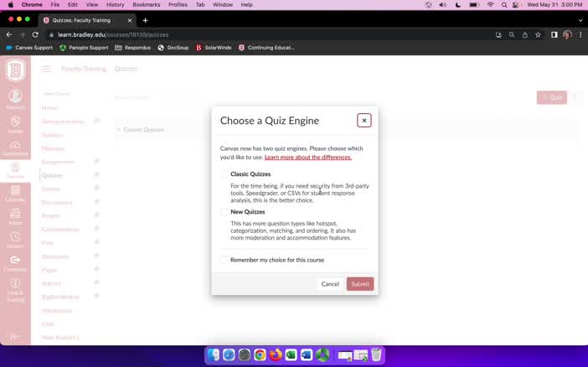Screen dimensions: 588x367
Task: Open the Panopto Support bookmark
Action: click(84, 48)
